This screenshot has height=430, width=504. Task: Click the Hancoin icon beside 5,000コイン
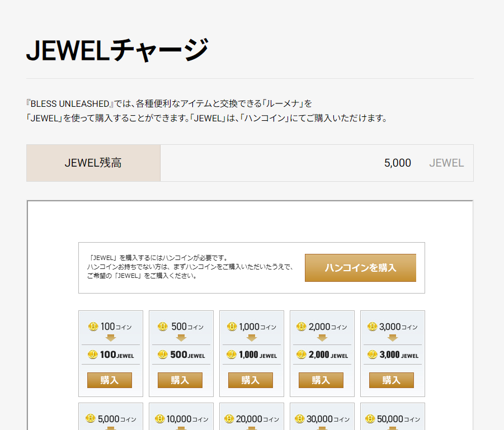[x=91, y=419]
